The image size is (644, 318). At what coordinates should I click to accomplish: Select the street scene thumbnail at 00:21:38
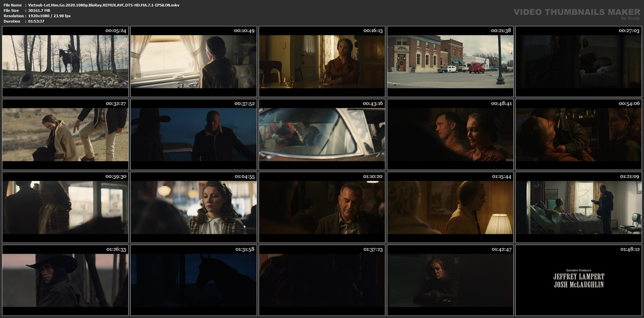450,62
